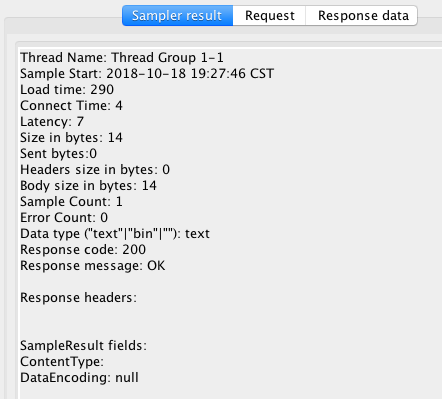This screenshot has height=399, width=442.
Task: Select the Response data tab
Action: pos(362,16)
